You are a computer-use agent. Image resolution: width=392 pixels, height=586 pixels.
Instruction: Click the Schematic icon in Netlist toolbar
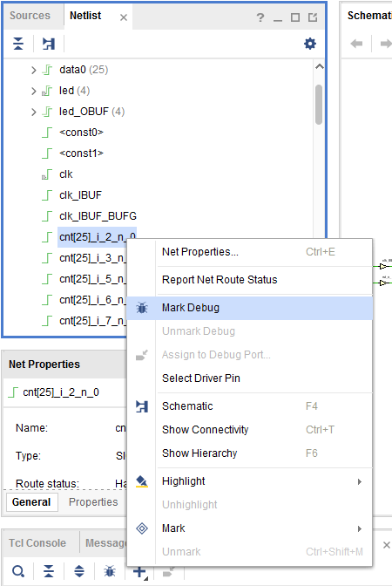click(49, 44)
